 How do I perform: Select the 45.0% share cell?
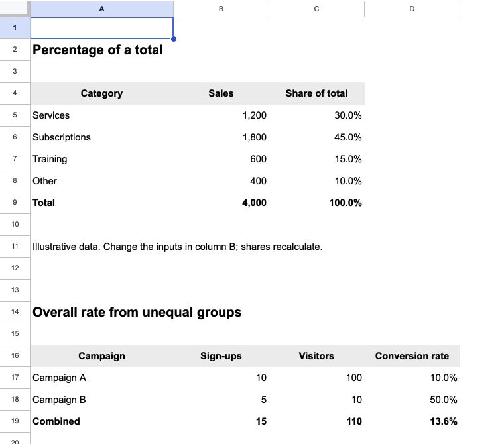point(316,137)
